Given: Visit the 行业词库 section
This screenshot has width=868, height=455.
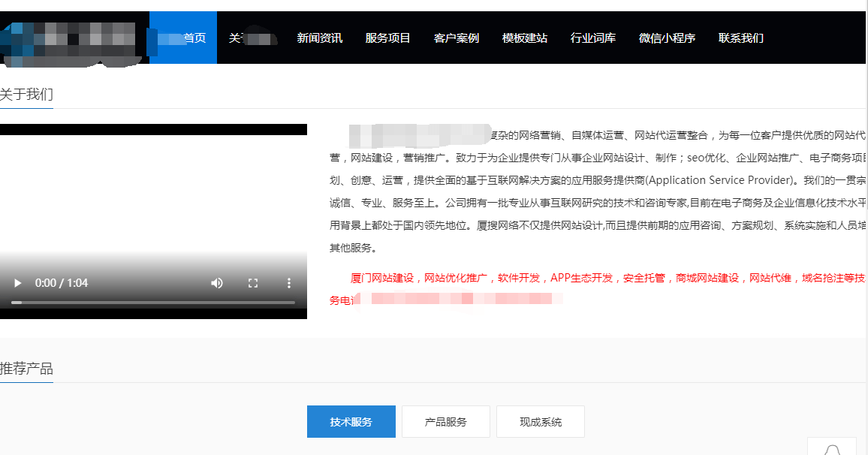Looking at the screenshot, I should [x=592, y=38].
